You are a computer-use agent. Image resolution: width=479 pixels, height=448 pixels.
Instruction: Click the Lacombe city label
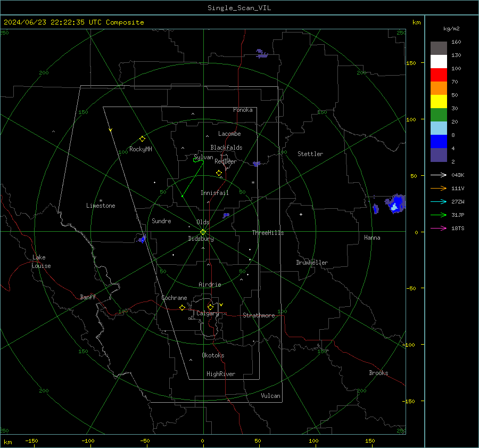click(229, 134)
